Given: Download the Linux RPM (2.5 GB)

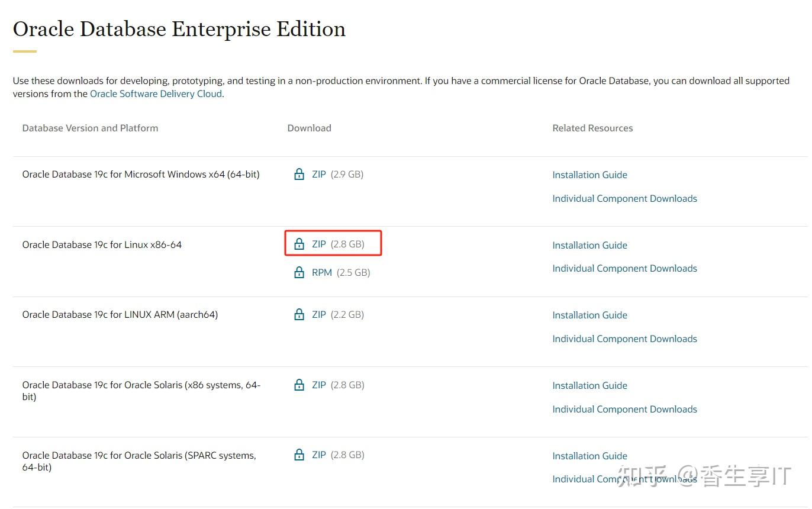Looking at the screenshot, I should tap(322, 272).
